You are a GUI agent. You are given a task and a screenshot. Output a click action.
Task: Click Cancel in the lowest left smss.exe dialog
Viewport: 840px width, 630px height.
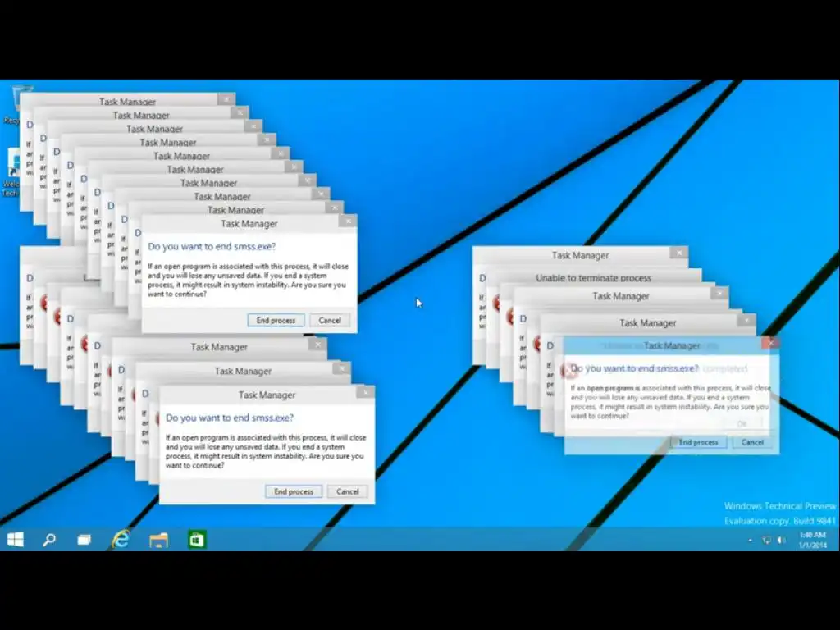point(347,491)
